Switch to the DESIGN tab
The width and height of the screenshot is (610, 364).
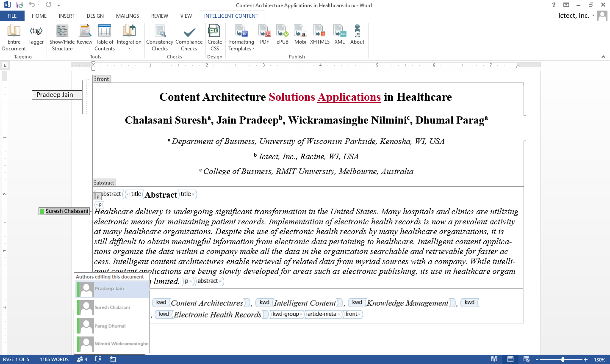[95, 16]
